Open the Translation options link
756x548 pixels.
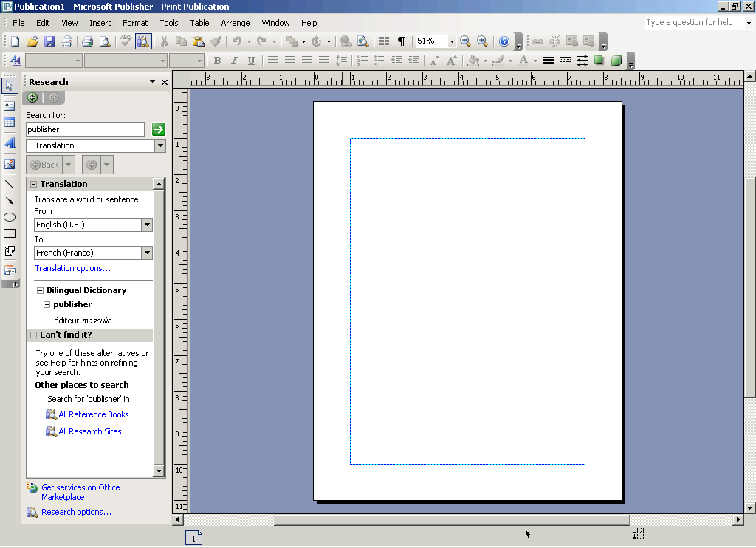(x=73, y=268)
